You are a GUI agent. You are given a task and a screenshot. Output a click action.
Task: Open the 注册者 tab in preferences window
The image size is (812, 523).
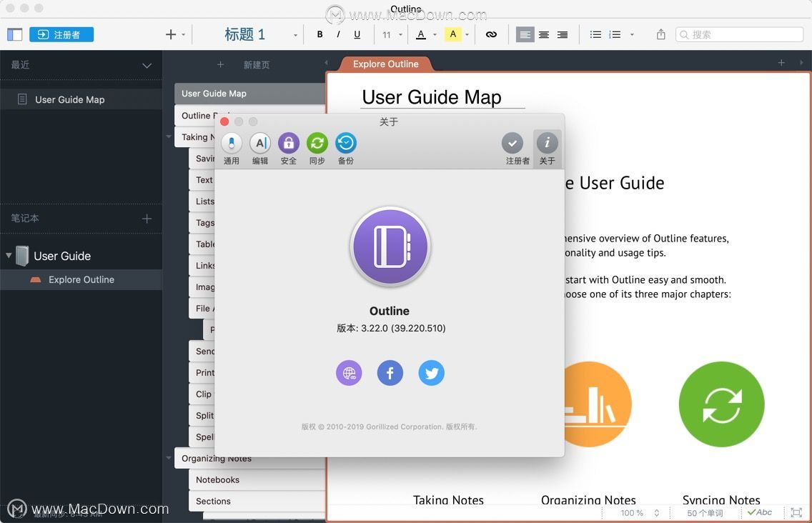click(x=518, y=149)
